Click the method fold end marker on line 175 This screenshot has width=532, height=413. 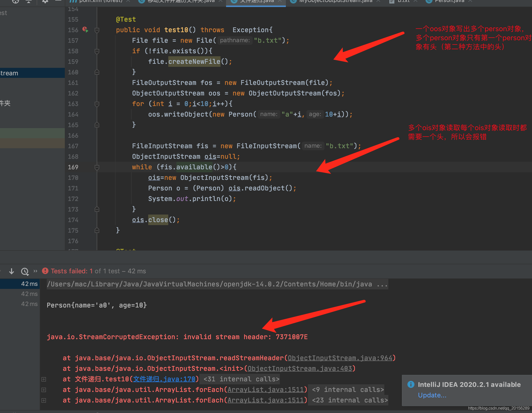click(97, 230)
